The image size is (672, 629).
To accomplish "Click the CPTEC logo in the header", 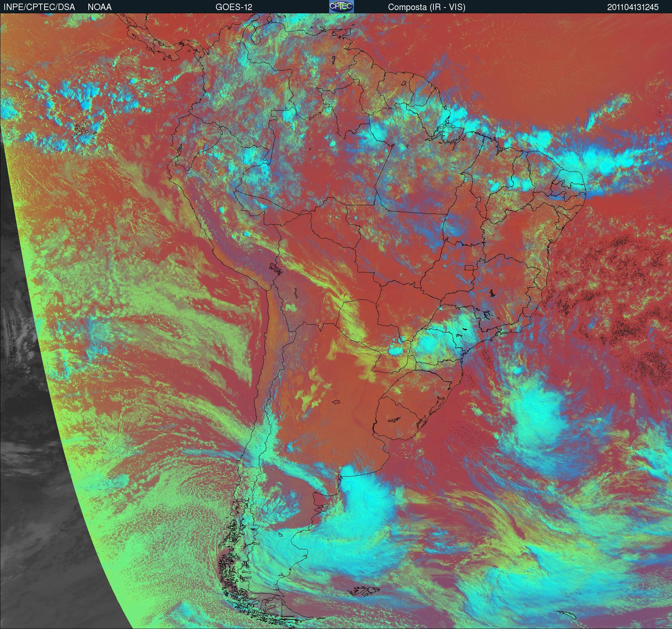I will point(341,6).
